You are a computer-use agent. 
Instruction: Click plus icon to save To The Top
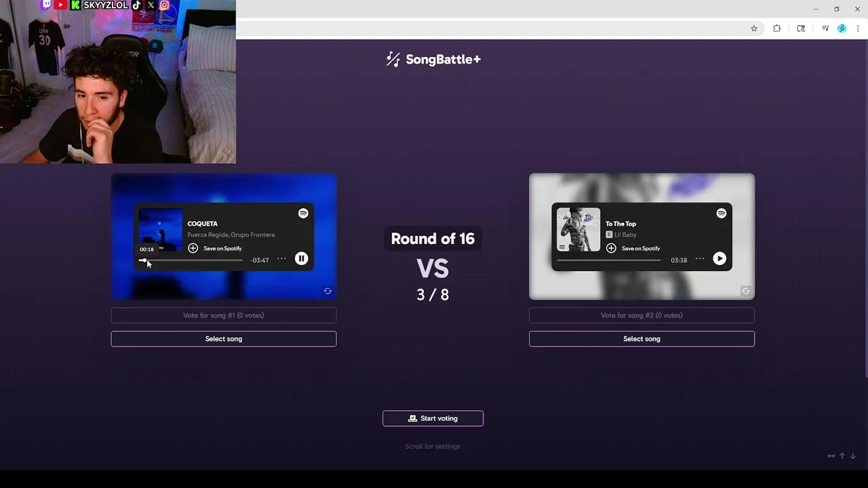point(611,248)
